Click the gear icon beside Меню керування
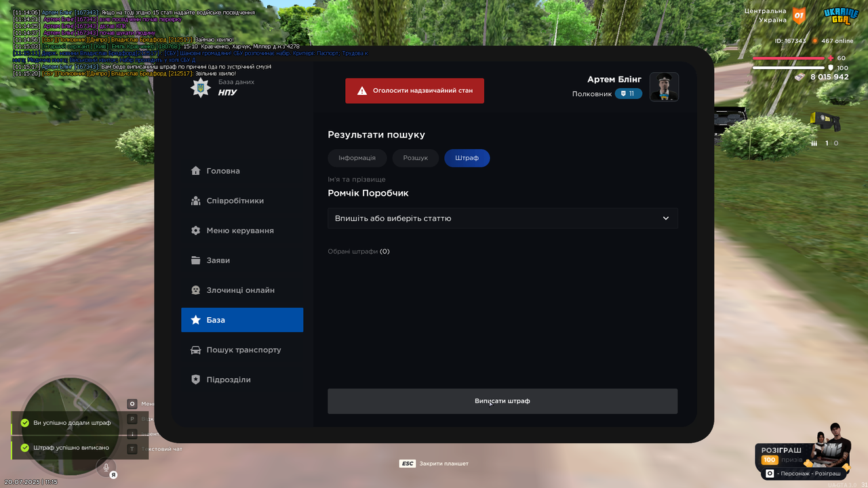 195,230
